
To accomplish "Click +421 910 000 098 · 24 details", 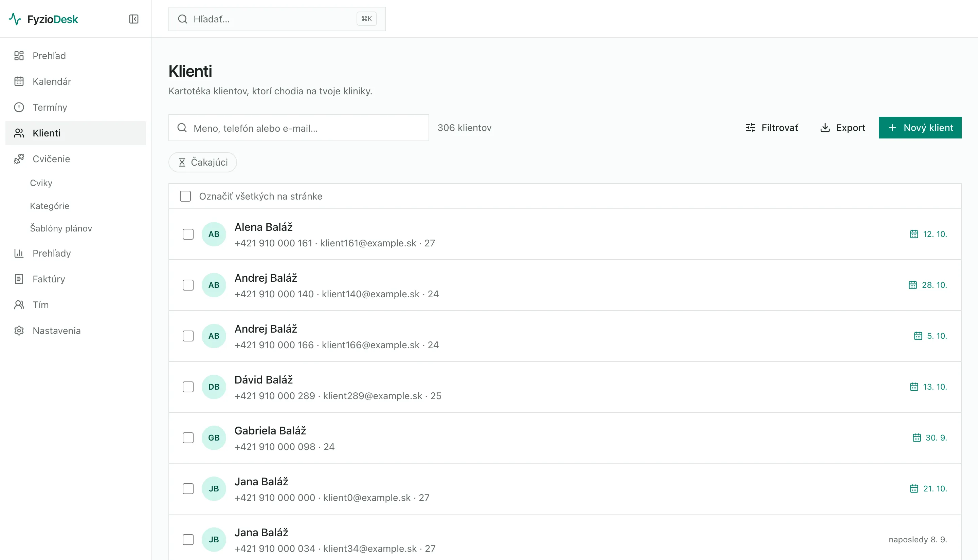I will [284, 447].
